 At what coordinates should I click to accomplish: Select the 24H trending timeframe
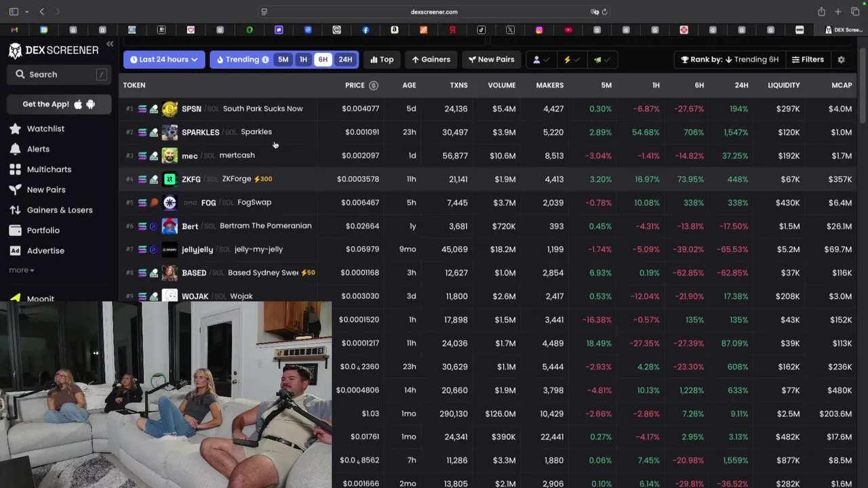tap(345, 60)
